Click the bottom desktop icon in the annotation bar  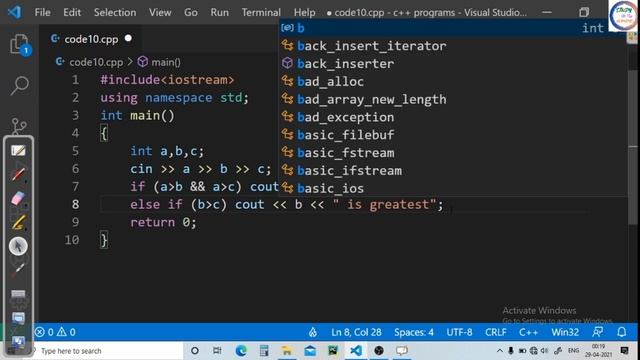tap(18, 341)
